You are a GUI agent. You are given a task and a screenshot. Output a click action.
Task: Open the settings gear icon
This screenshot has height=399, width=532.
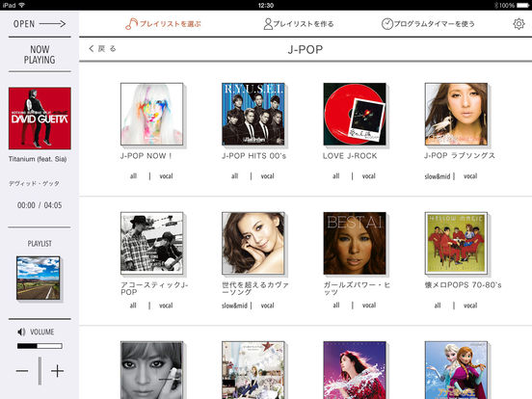(519, 24)
